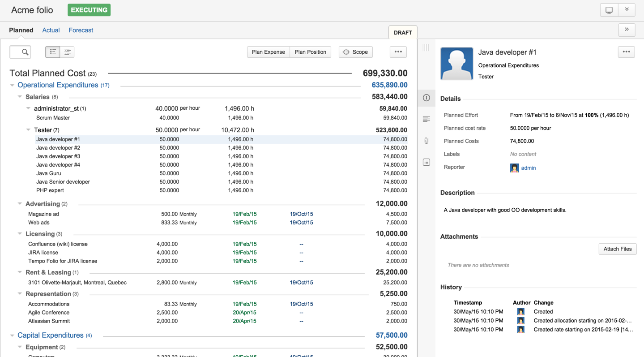644x357 pixels.
Task: Switch to the Forecast tab
Action: point(81,30)
